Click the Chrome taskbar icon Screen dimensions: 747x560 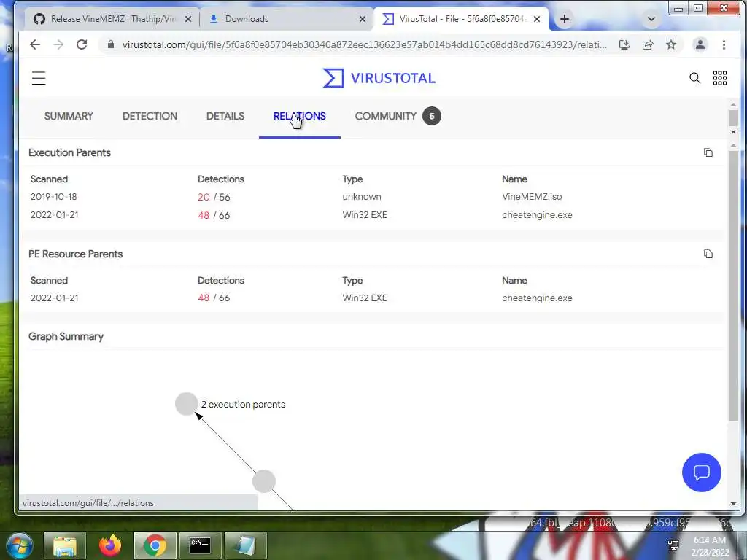click(155, 545)
